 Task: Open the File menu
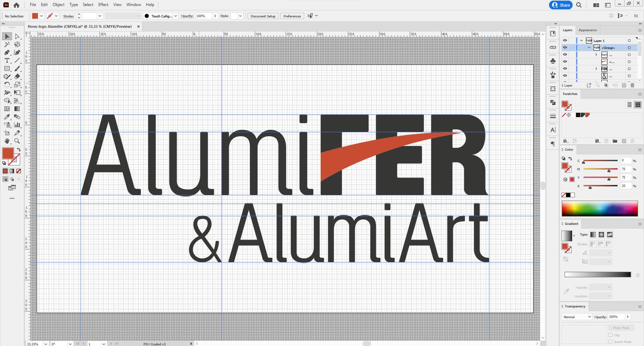[33, 5]
